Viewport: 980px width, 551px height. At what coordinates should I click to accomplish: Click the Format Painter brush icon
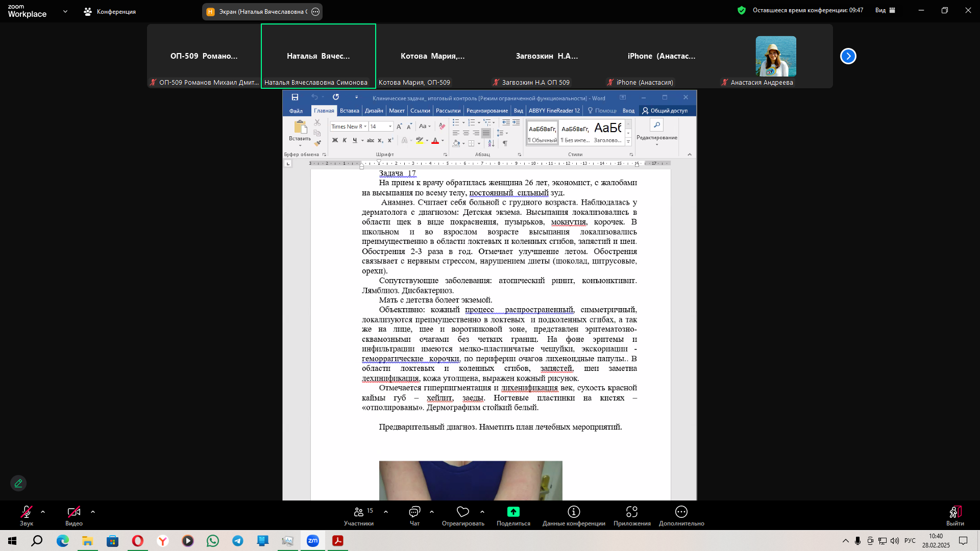point(317,143)
